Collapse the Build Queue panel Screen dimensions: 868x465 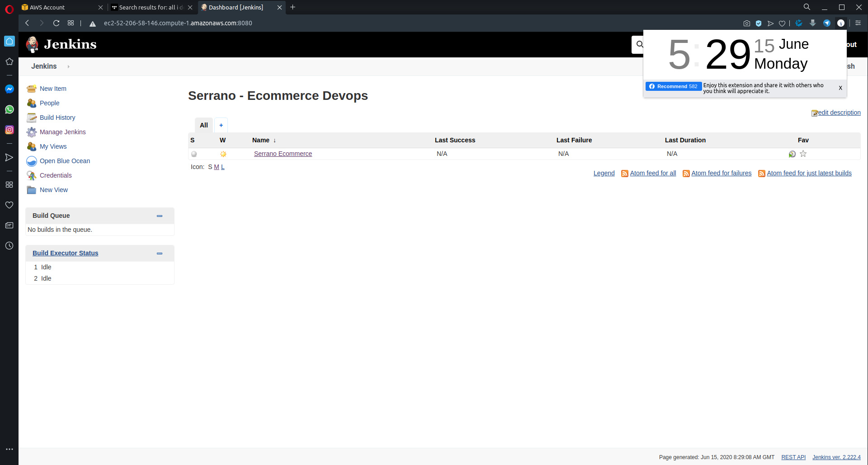coord(160,216)
